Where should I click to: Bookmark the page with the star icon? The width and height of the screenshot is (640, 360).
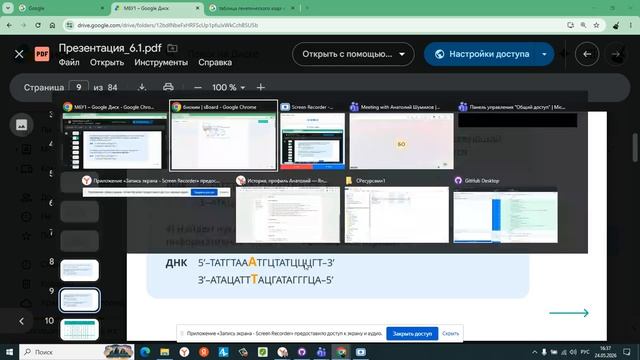(x=596, y=25)
